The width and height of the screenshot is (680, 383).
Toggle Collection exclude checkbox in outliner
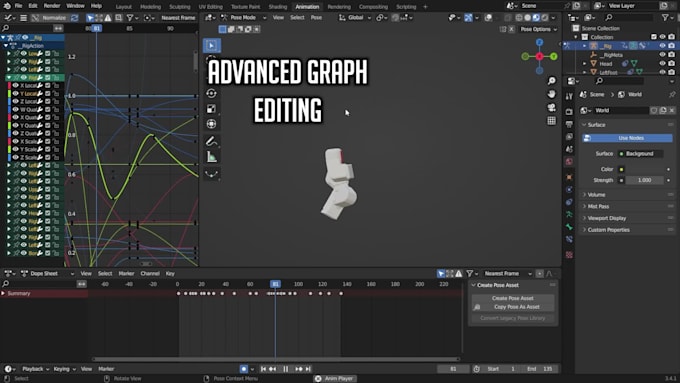[x=654, y=37]
